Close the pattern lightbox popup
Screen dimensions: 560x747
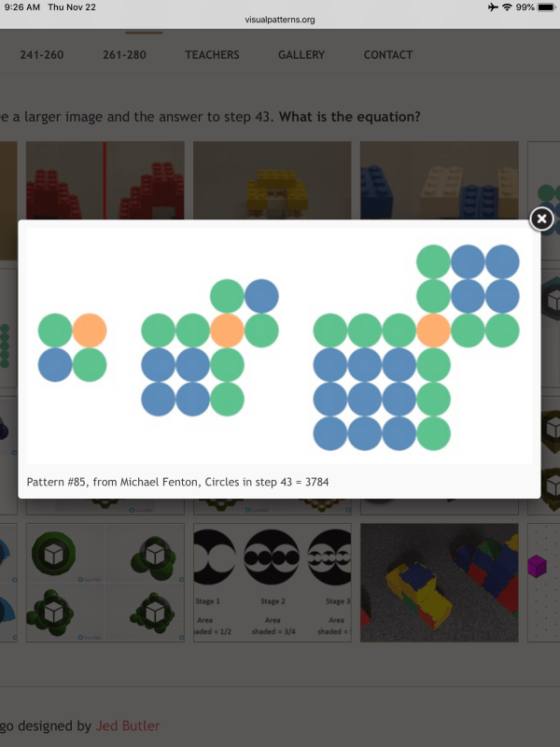(541, 219)
